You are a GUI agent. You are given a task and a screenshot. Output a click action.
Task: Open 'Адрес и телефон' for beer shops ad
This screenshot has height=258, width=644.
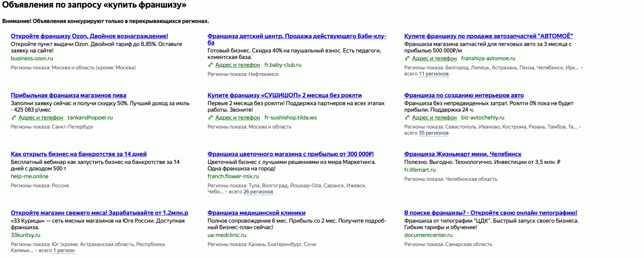[x=41, y=118]
